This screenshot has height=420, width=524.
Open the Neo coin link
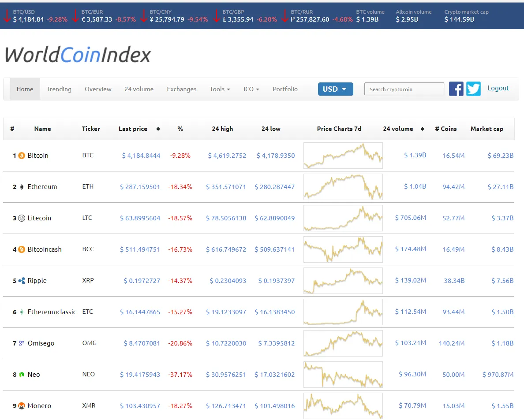coord(34,375)
